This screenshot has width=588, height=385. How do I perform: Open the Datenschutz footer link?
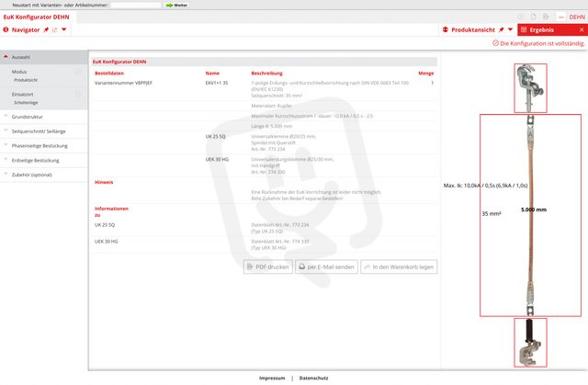pyautogui.click(x=313, y=378)
